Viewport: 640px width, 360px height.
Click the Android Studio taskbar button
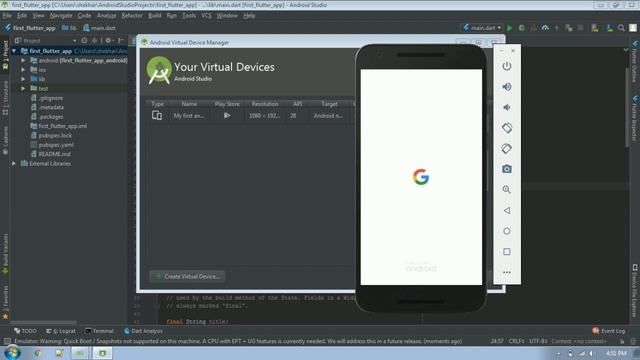coord(102,353)
